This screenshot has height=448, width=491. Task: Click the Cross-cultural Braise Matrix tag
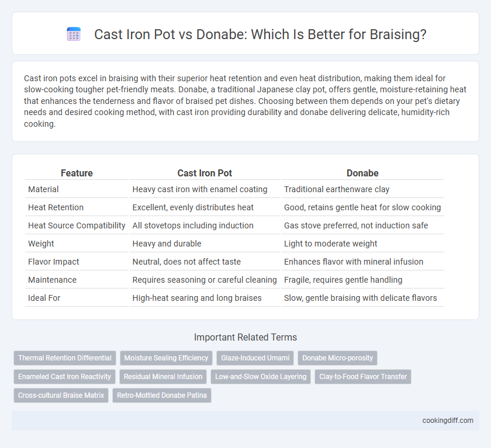click(x=61, y=395)
